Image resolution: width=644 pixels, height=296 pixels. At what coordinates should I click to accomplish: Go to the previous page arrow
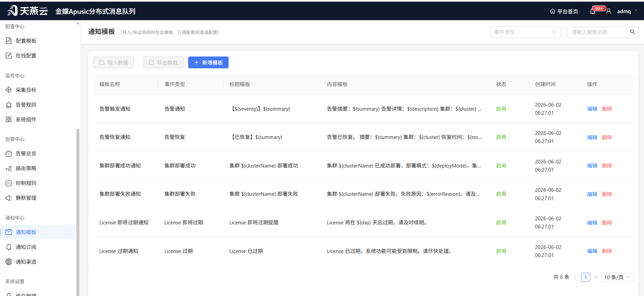(x=575, y=277)
